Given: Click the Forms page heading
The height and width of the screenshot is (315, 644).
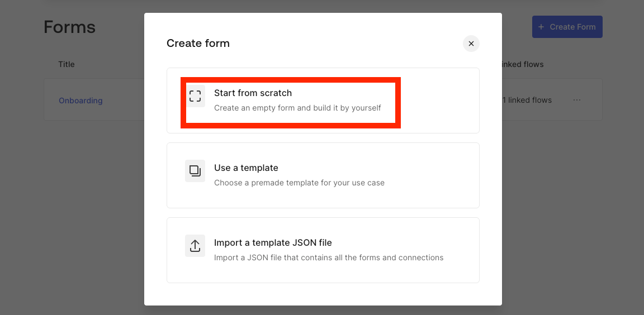Looking at the screenshot, I should click(x=69, y=27).
